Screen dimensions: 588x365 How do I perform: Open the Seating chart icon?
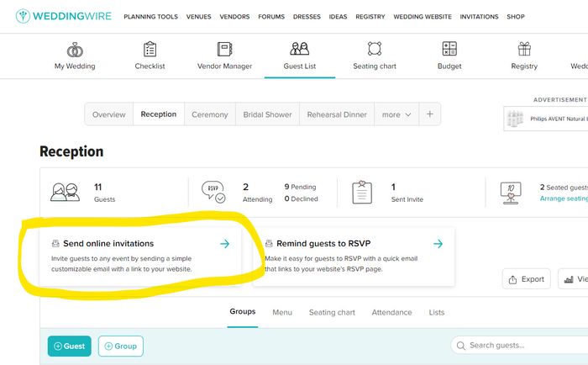coord(375,50)
